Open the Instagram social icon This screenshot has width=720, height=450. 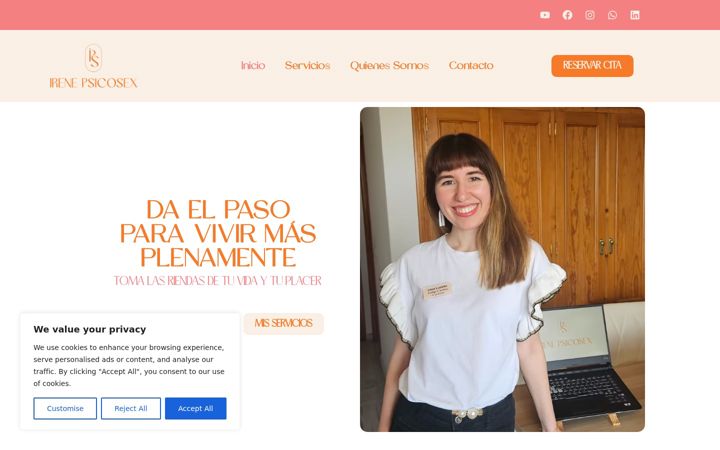point(590,15)
